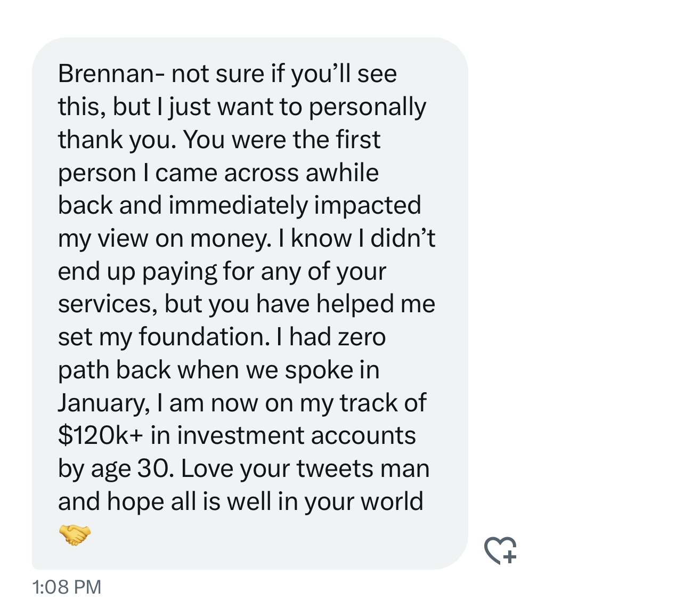Add a reaction with the heart-plus icon
This screenshot has width=684, height=616.
click(501, 550)
